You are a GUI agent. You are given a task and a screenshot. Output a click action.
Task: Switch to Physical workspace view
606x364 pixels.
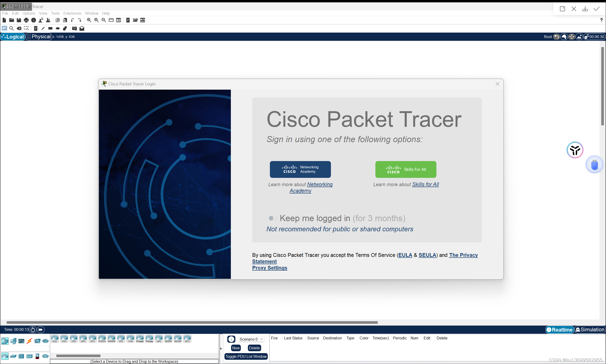point(39,37)
